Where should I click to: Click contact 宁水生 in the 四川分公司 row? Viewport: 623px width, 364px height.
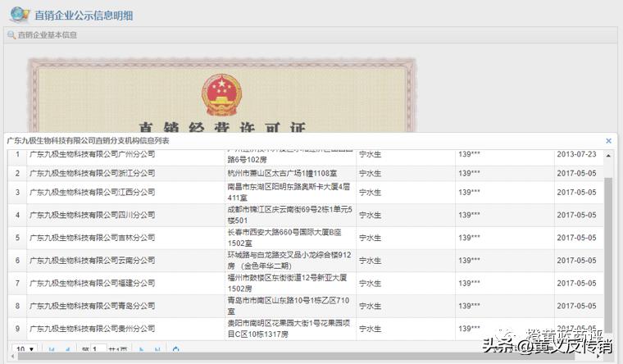[371, 215]
